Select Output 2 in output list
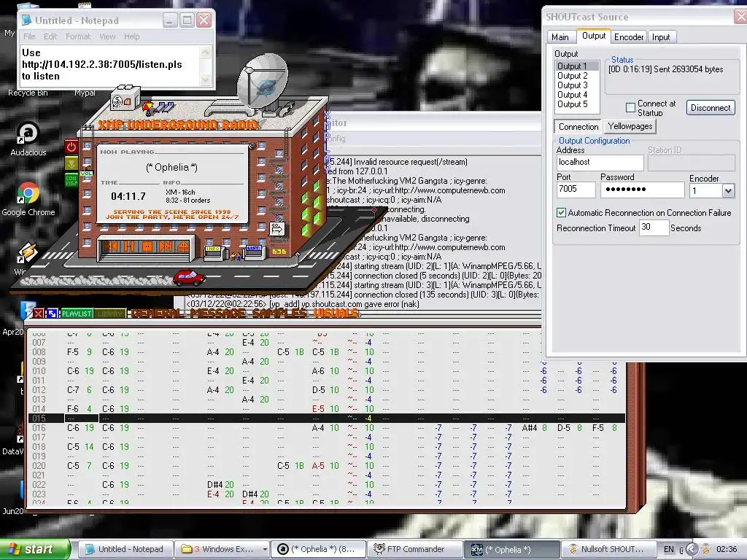 click(x=573, y=76)
